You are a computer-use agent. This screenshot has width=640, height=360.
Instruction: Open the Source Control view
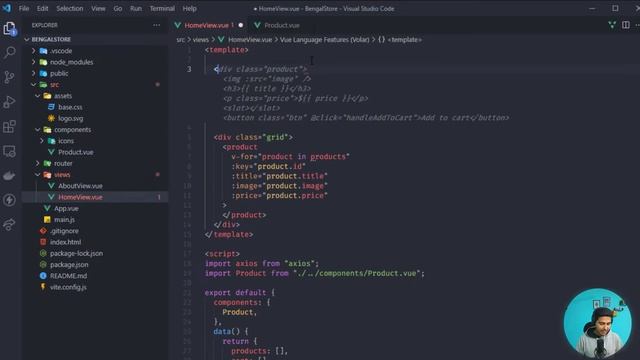(x=9, y=77)
